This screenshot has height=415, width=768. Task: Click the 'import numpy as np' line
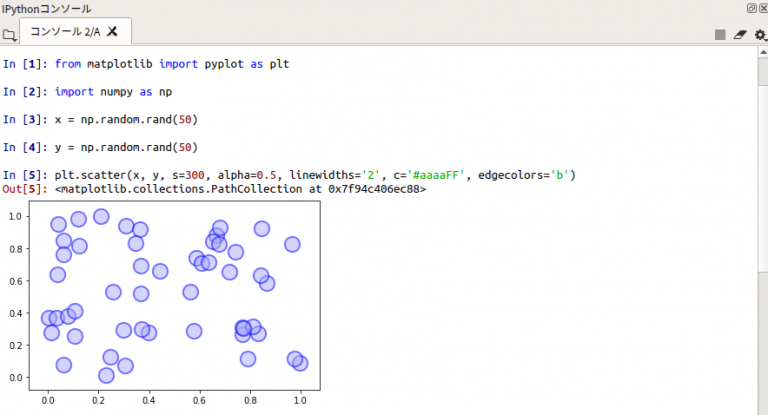(x=114, y=92)
